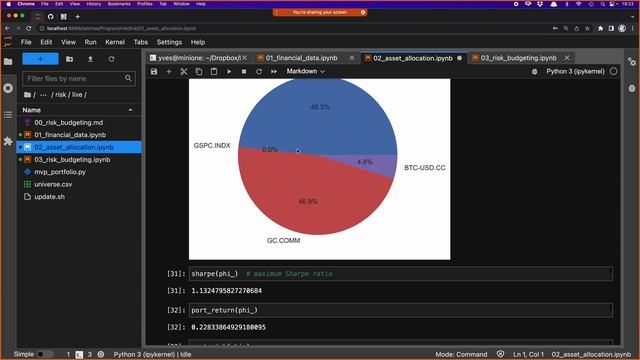The height and width of the screenshot is (360, 640).
Task: Open the File menu in JupyterLab
Action: [26, 42]
